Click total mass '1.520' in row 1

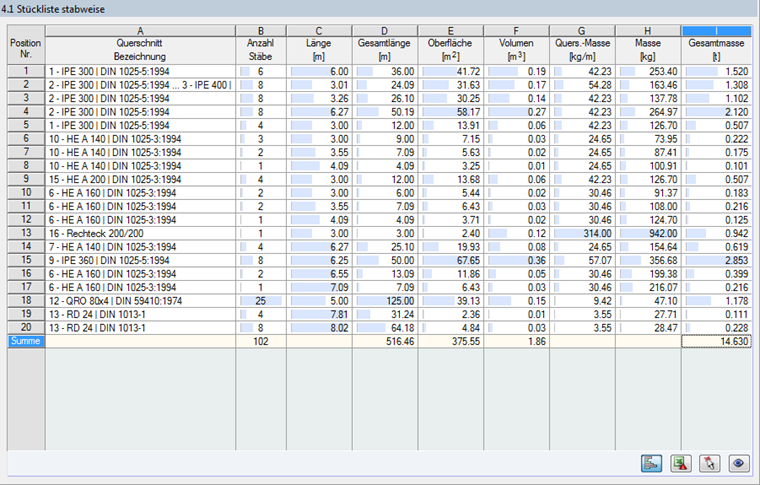click(x=716, y=71)
